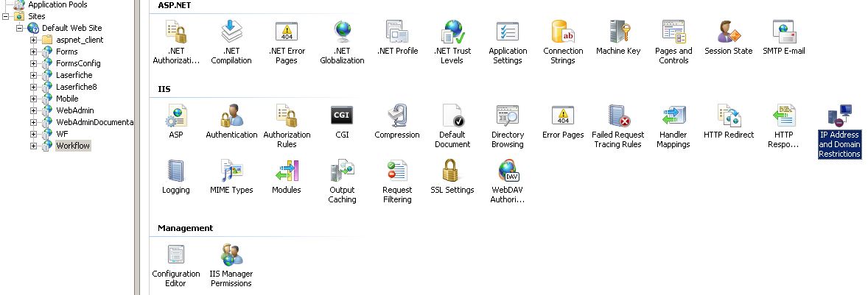Viewport: 868px width, 295px height.
Task: Select the Forms application in tree
Action: coord(67,51)
